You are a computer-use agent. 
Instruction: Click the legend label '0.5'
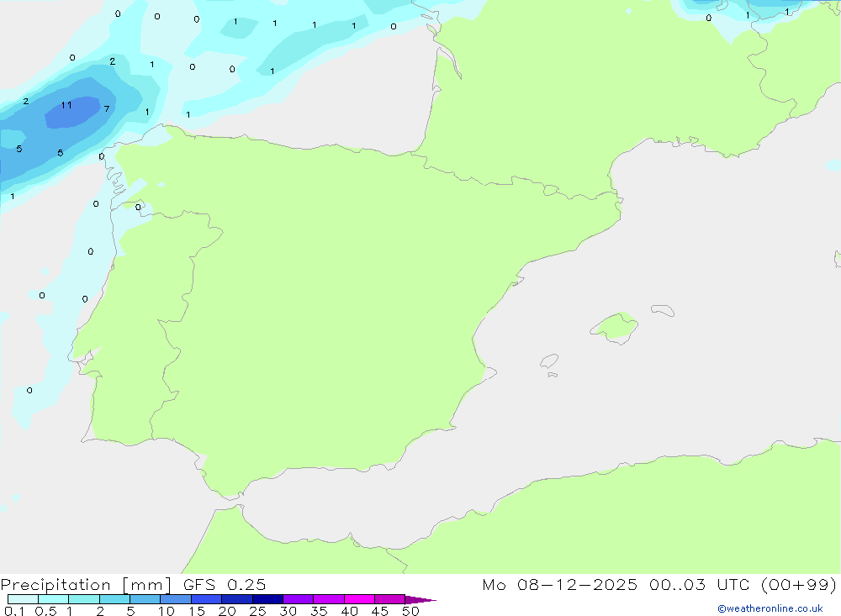[45, 611]
